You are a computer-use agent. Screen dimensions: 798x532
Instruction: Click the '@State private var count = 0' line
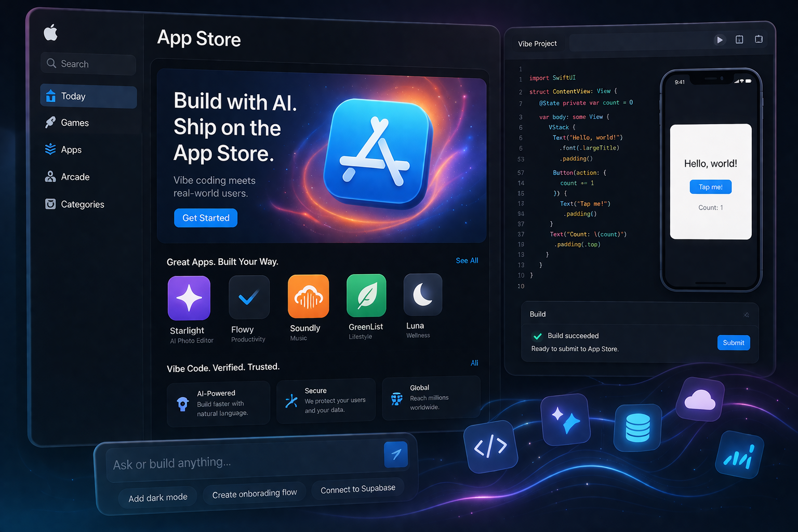[586, 103]
